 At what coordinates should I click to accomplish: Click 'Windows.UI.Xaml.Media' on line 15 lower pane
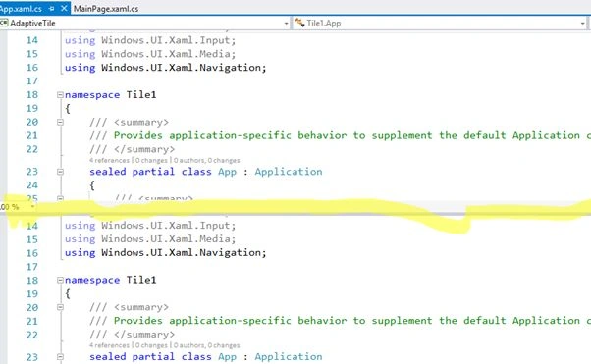[x=166, y=238]
